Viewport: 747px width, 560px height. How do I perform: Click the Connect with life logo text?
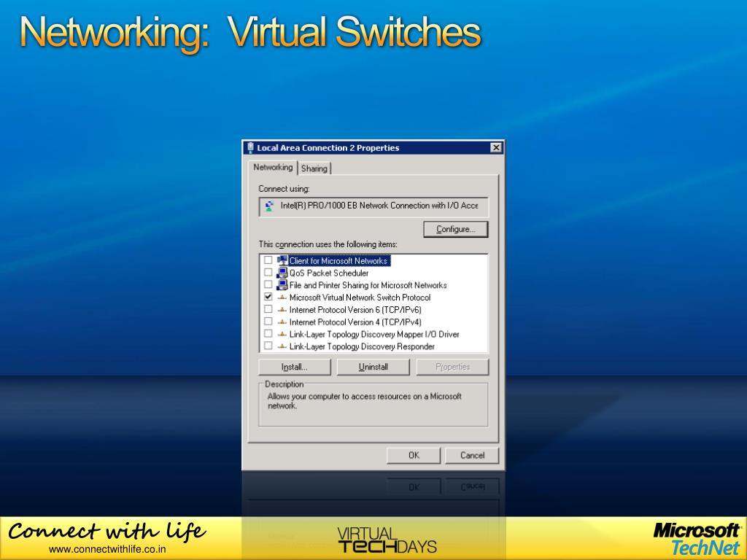(x=107, y=531)
